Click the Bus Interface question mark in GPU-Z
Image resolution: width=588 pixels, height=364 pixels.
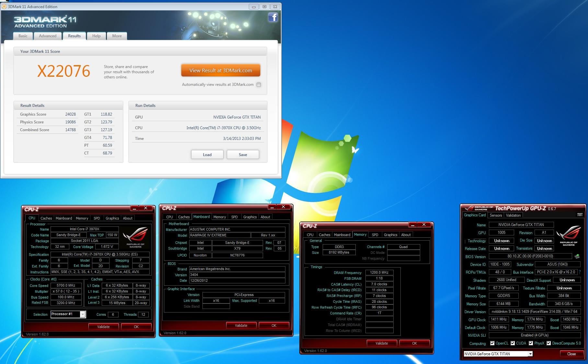point(580,272)
